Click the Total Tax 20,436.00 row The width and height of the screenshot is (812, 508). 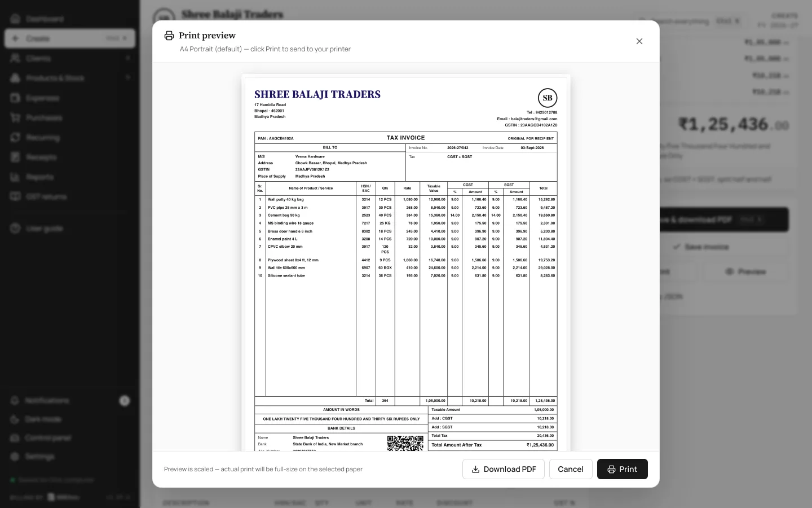click(493, 436)
